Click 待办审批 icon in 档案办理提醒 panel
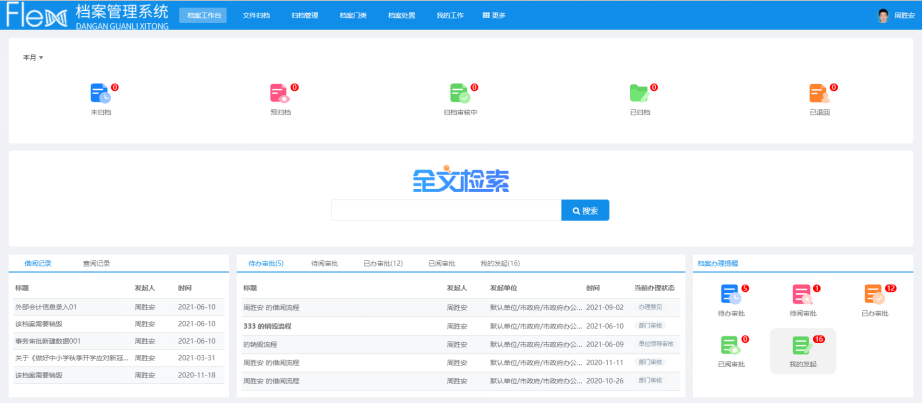This screenshot has height=404, width=922. (731, 295)
